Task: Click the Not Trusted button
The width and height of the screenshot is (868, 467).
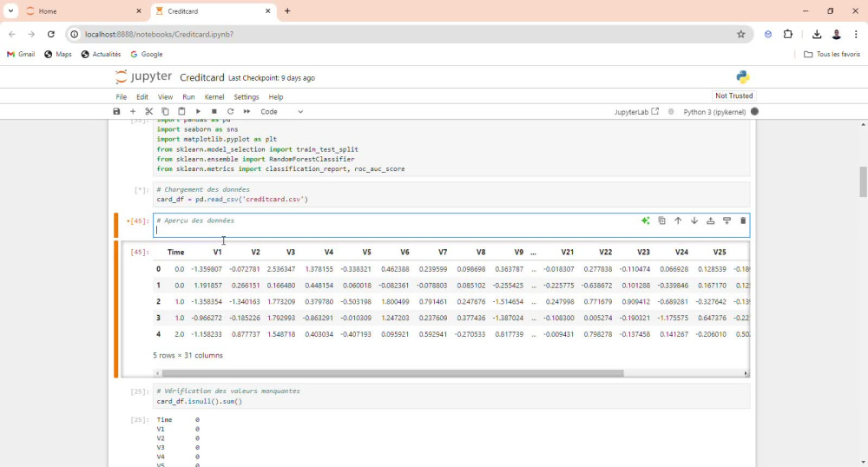Action: tap(733, 95)
